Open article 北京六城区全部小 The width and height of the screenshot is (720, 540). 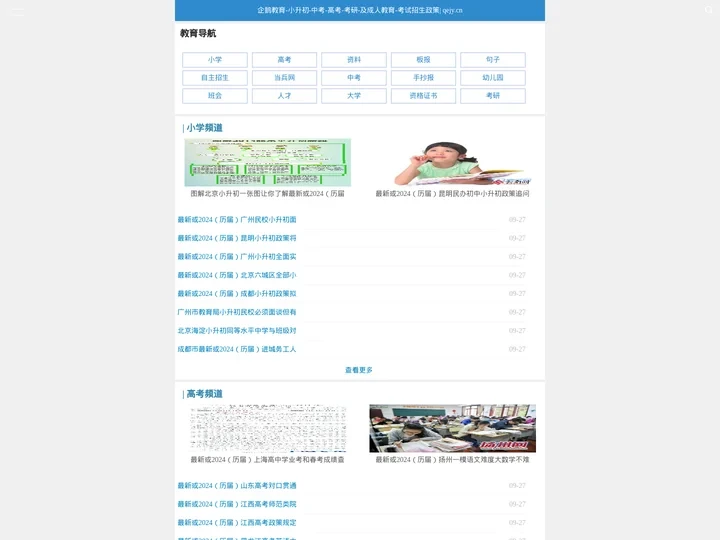point(237,275)
